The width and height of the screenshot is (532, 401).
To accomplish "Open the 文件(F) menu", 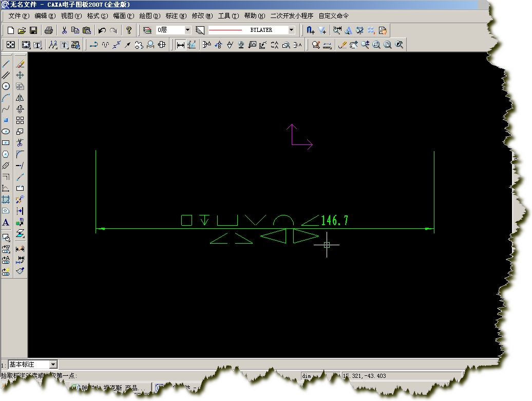I will click(x=18, y=15).
